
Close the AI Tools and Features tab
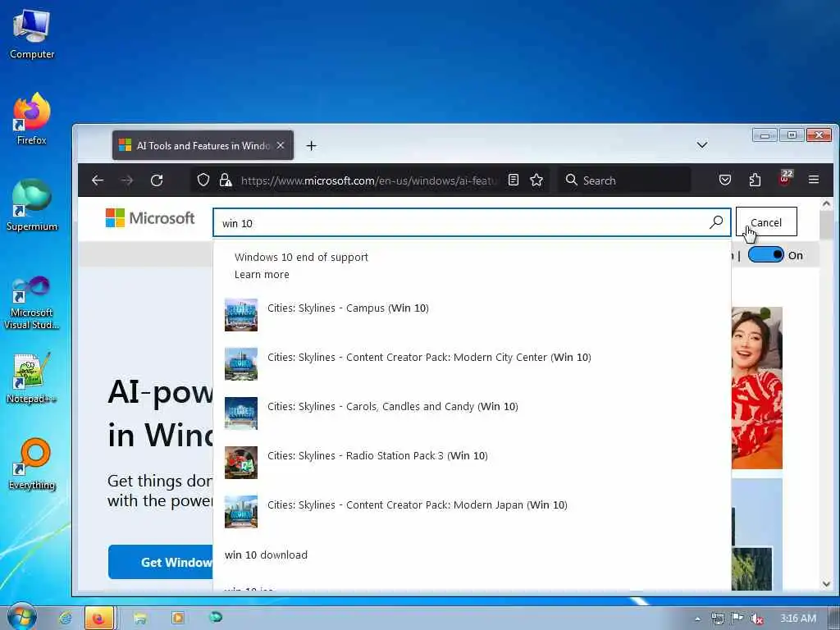281,145
